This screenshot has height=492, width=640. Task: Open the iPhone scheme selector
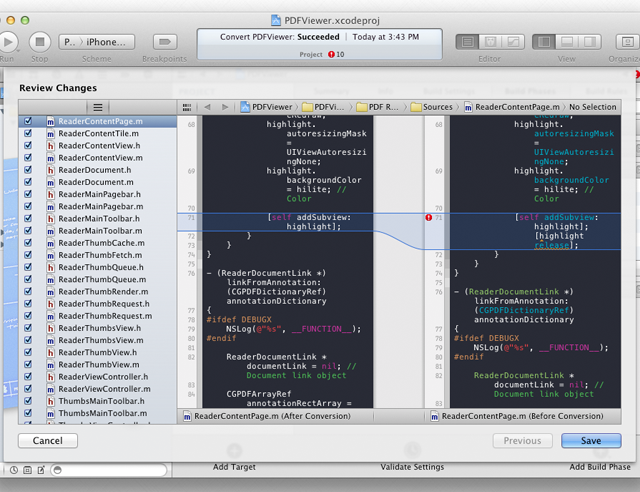point(97,42)
